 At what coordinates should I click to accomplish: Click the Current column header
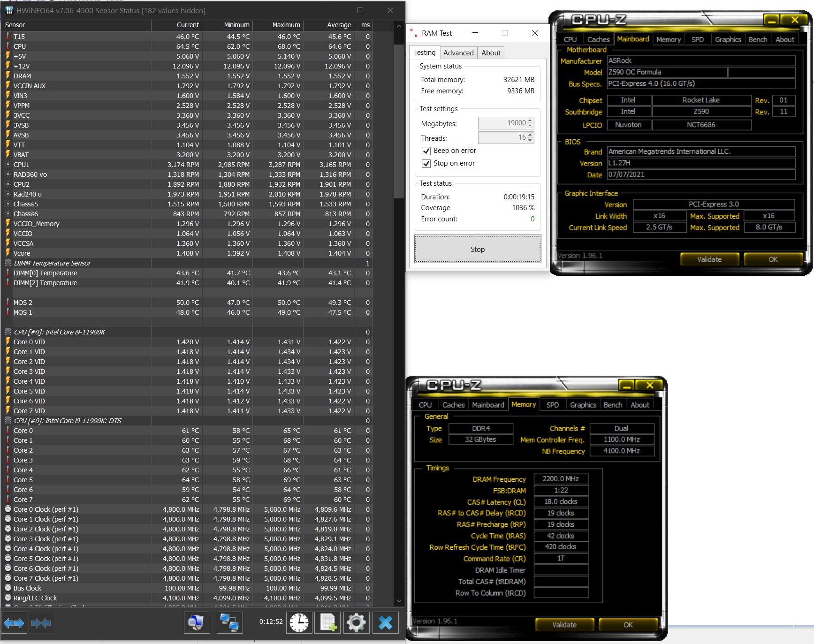click(x=176, y=25)
